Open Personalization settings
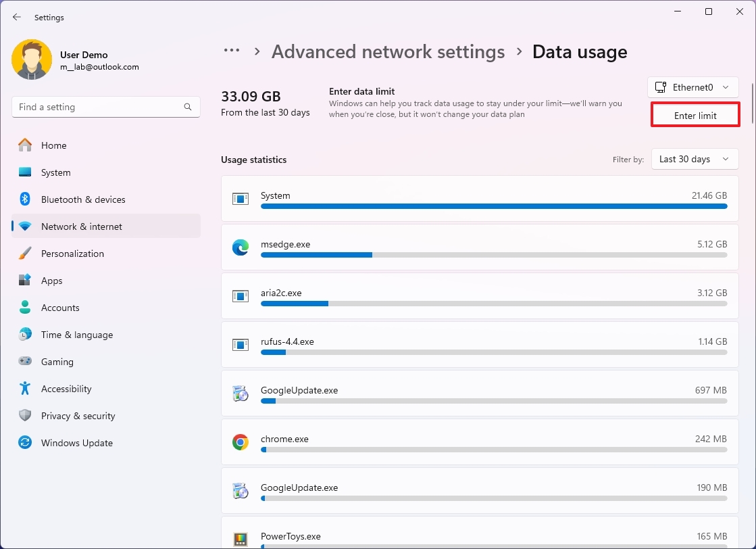 click(x=106, y=254)
